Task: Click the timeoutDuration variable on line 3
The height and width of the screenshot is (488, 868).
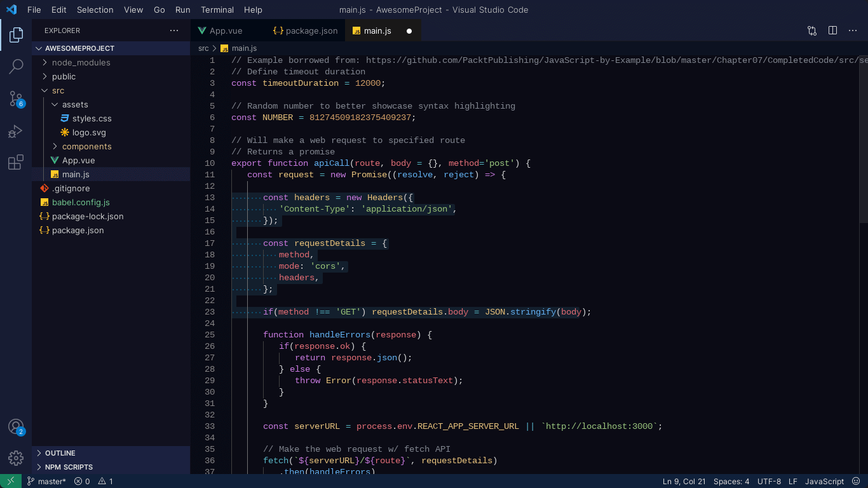Action: click(301, 83)
